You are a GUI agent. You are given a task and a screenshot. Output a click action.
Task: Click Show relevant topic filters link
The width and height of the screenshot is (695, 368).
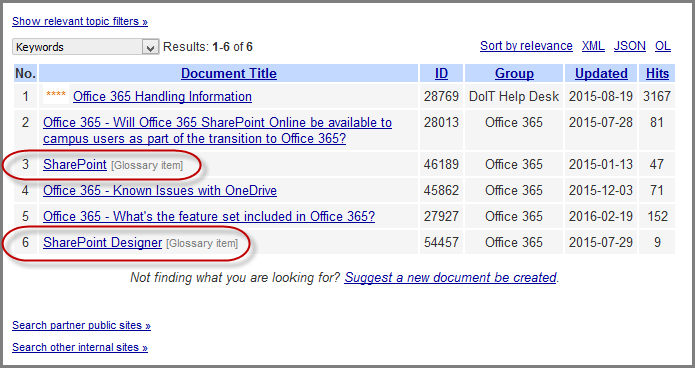(80, 21)
